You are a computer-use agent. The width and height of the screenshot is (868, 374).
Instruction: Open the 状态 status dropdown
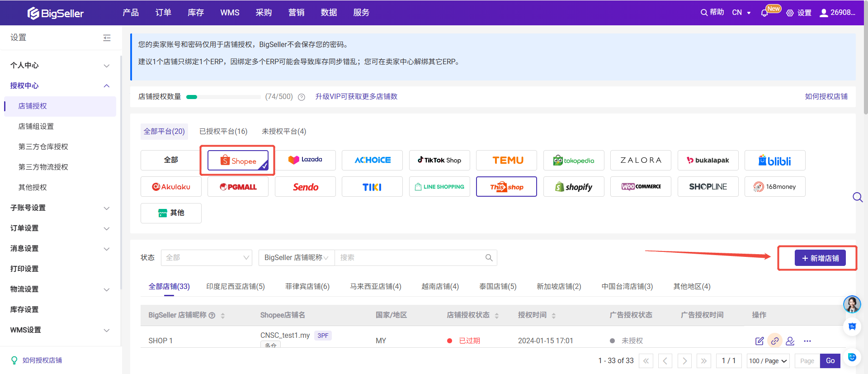[x=207, y=258]
